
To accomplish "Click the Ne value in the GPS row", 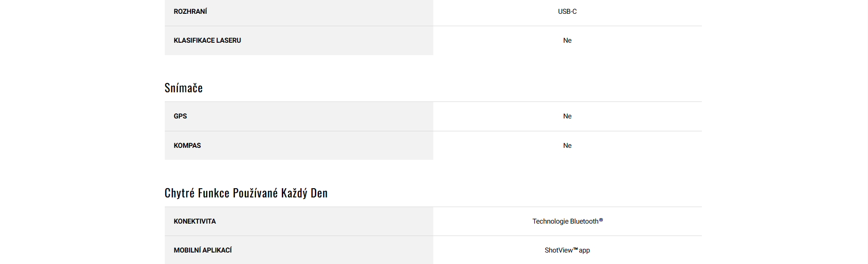I will (x=567, y=116).
